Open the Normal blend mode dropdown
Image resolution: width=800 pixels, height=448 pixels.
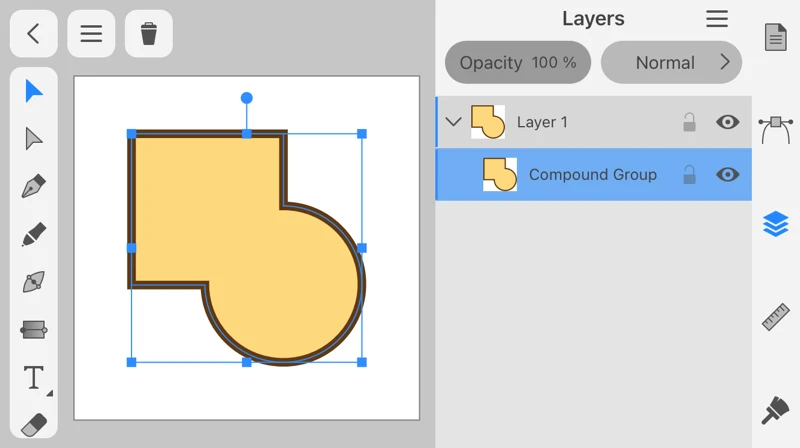[671, 63]
